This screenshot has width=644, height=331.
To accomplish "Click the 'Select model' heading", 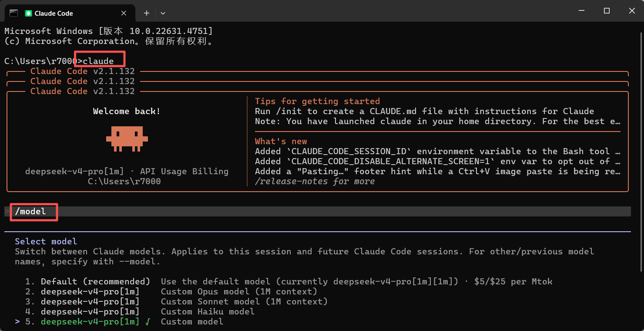I will coord(46,241).
